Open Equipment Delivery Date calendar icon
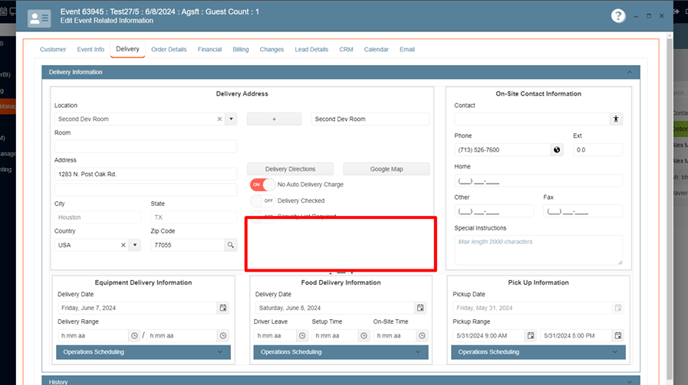The width and height of the screenshot is (688, 385). [x=223, y=308]
